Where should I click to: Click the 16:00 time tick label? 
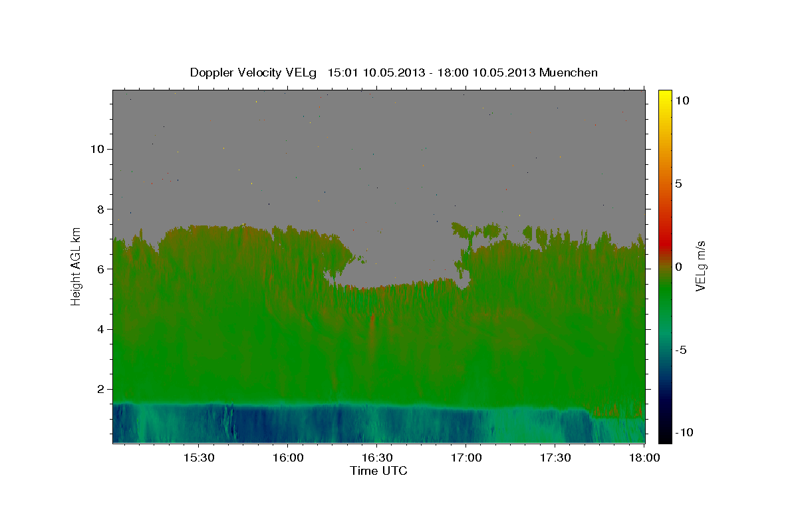287,458
